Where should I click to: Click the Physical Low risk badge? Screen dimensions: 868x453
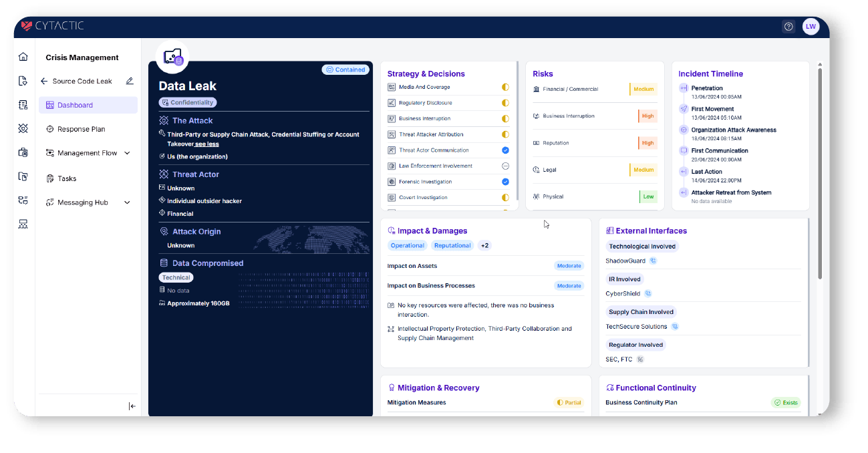coord(648,196)
